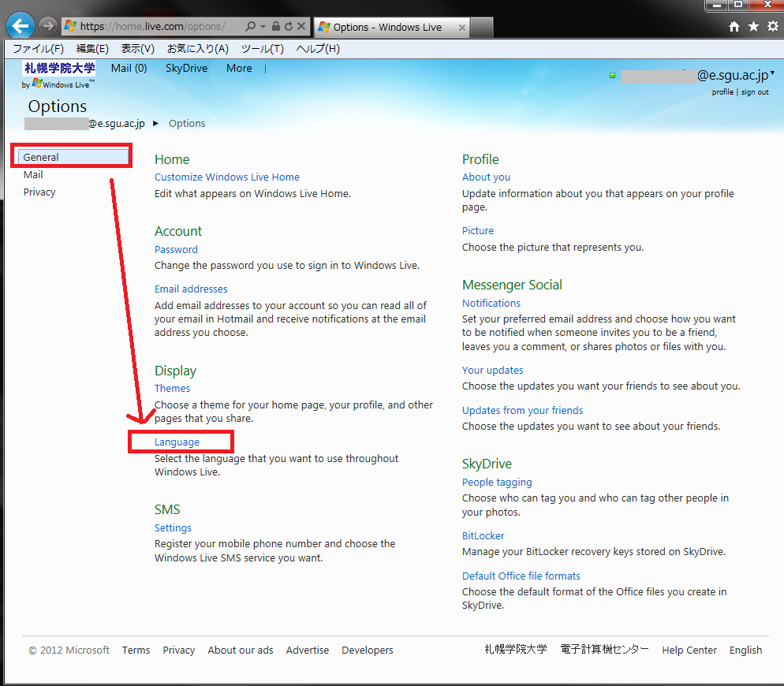This screenshot has width=784, height=686.
Task: Expand the More header menu
Action: tap(239, 68)
